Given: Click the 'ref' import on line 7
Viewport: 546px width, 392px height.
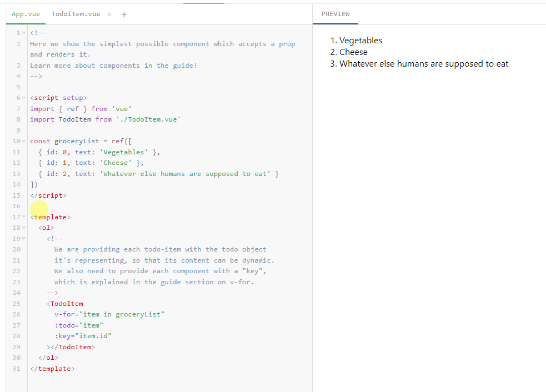Looking at the screenshot, I should coord(73,109).
